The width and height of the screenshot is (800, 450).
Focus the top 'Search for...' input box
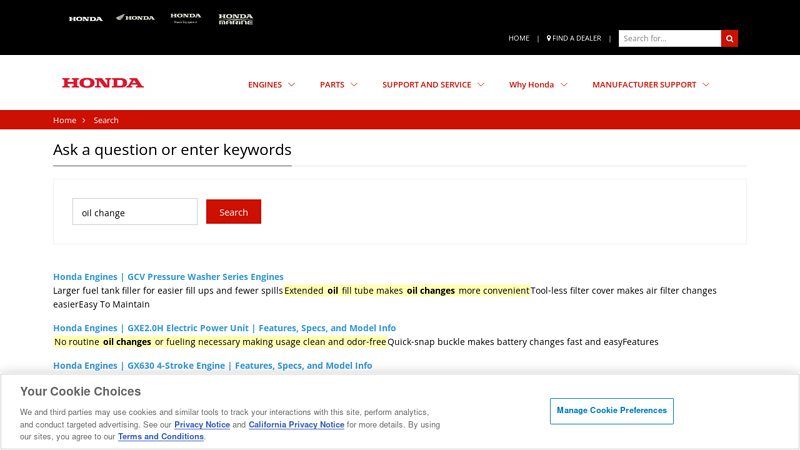coord(669,38)
